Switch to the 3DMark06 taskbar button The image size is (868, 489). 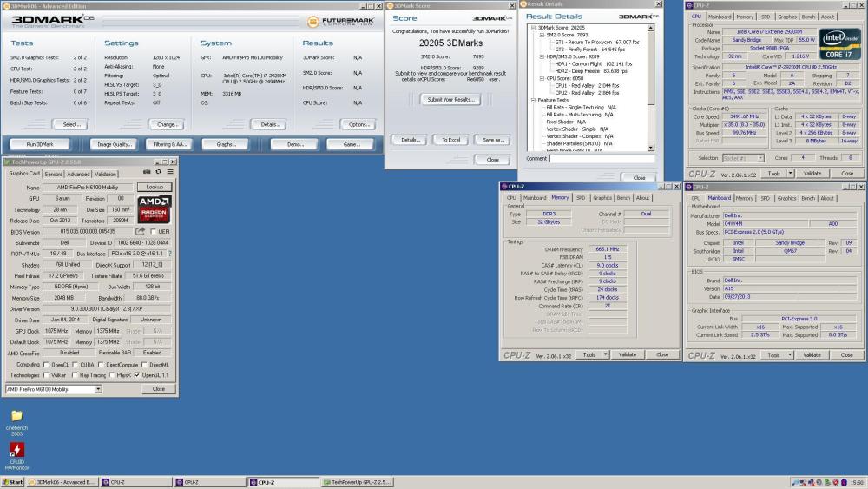[62, 482]
